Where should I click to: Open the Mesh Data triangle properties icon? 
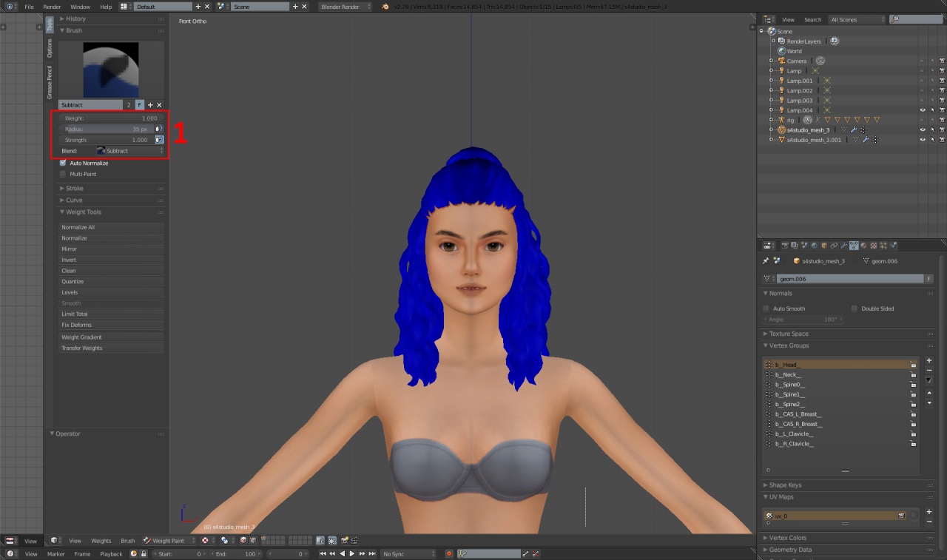[x=854, y=245]
